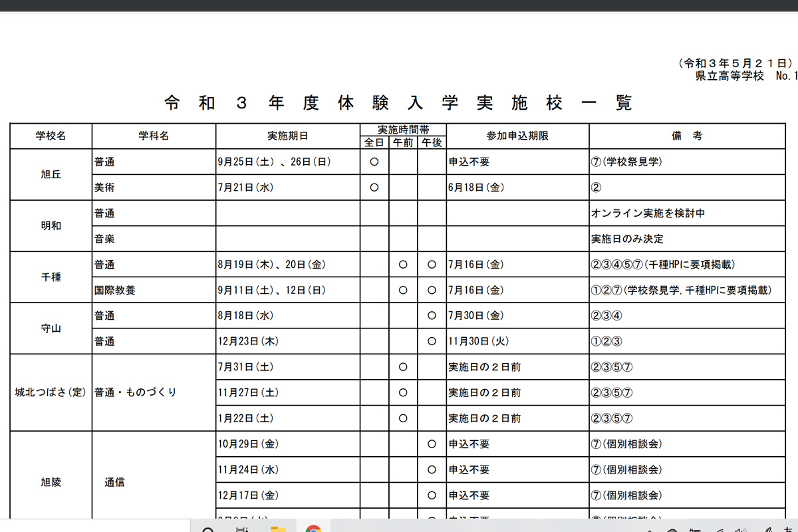Click the 実施期日 column header
Image resolution: width=798 pixels, height=532 pixels.
287,136
